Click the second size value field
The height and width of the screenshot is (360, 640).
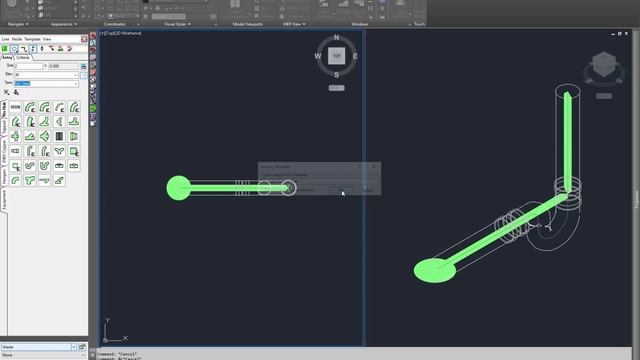tap(63, 66)
